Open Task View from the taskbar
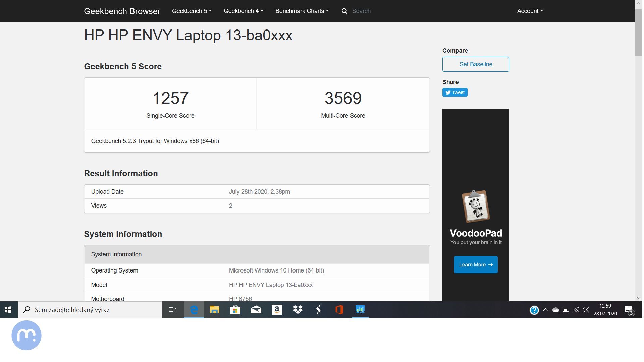Viewport: 644px width, 362px height. [x=172, y=310]
